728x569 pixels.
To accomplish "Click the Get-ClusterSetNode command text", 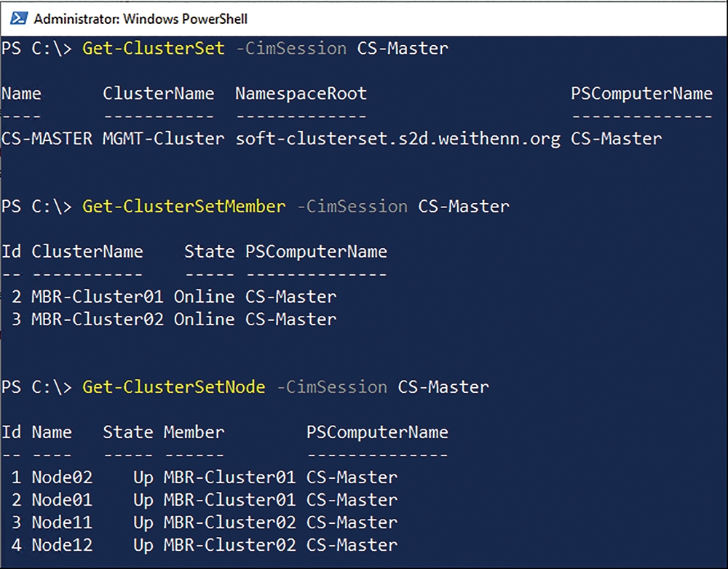I will click(x=174, y=386).
